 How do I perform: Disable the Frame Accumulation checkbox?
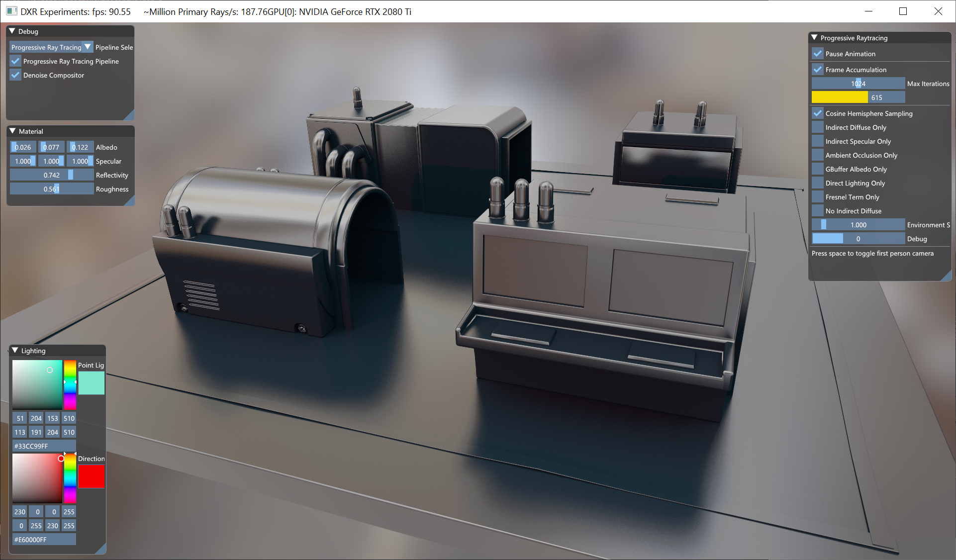pyautogui.click(x=818, y=70)
